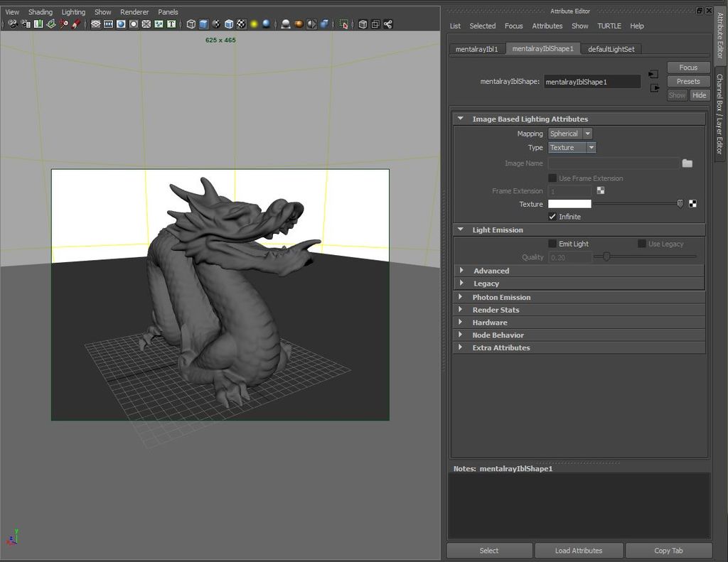The width and height of the screenshot is (728, 562).
Task: Click the texture map checker button
Action: [692, 204]
